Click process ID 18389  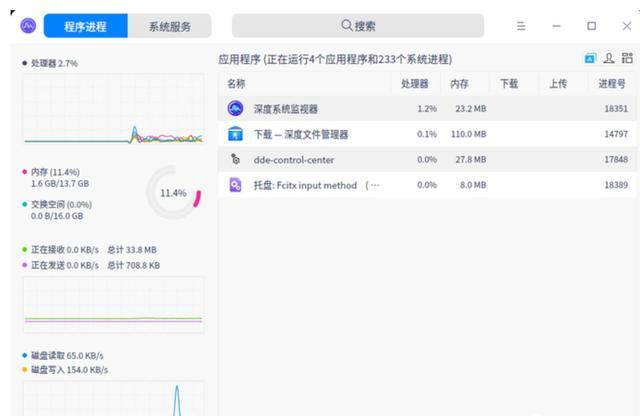616,185
